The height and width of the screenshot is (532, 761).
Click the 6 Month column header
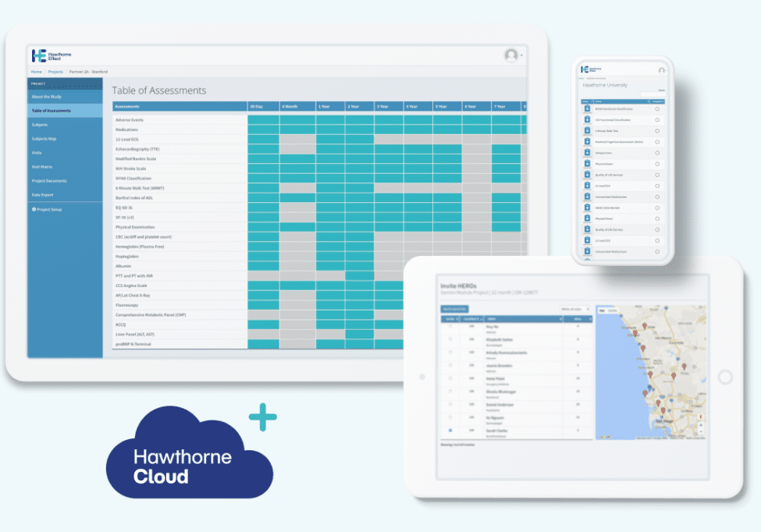(297, 106)
